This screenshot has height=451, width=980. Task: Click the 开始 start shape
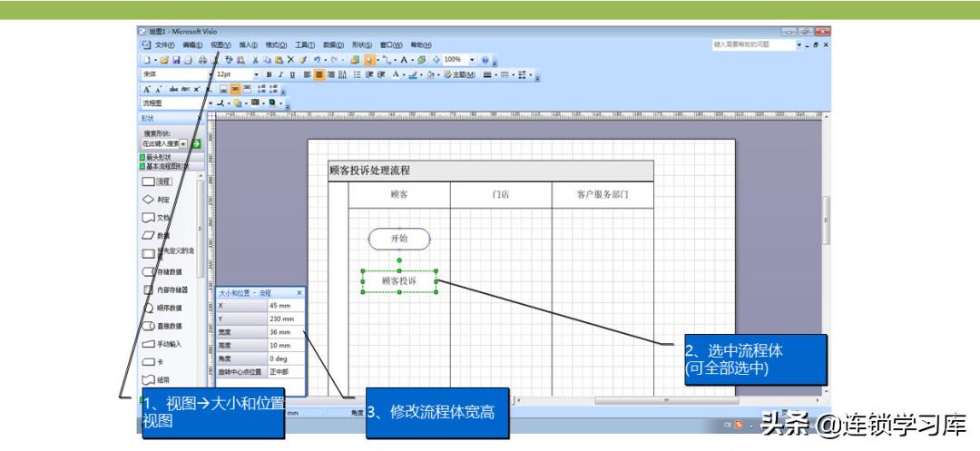(399, 239)
